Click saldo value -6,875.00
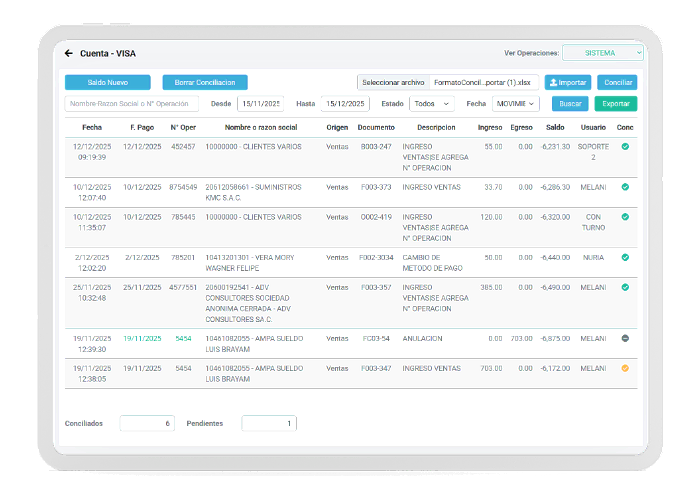 [555, 338]
